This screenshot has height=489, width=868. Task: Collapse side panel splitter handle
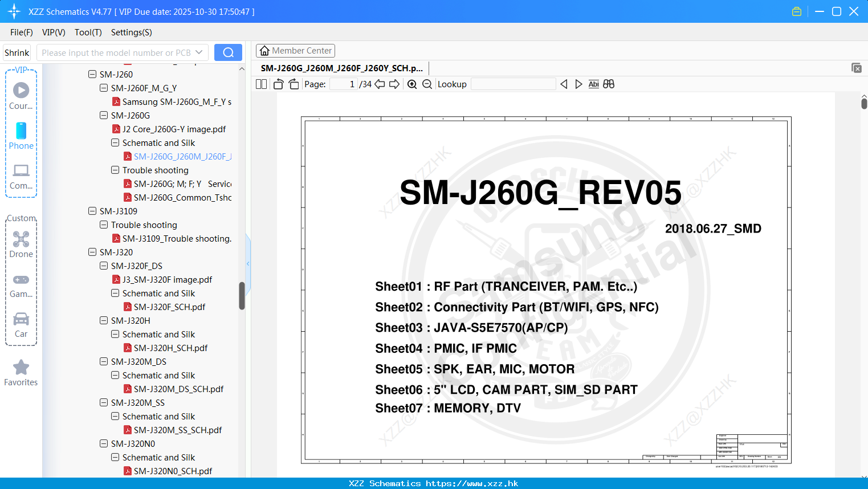pyautogui.click(x=248, y=264)
